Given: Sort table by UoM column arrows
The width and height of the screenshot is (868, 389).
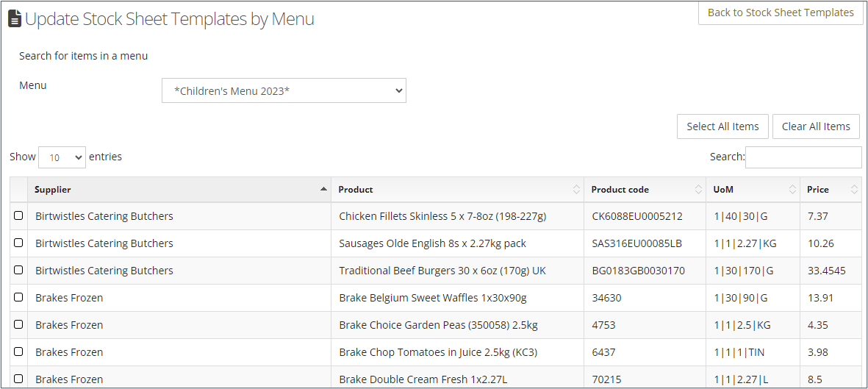Looking at the screenshot, I should coord(793,190).
